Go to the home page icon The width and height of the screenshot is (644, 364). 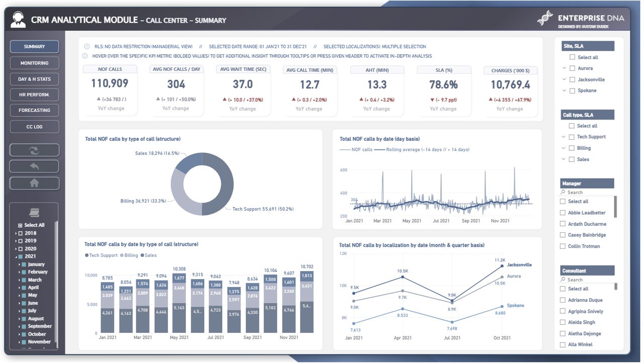34,183
